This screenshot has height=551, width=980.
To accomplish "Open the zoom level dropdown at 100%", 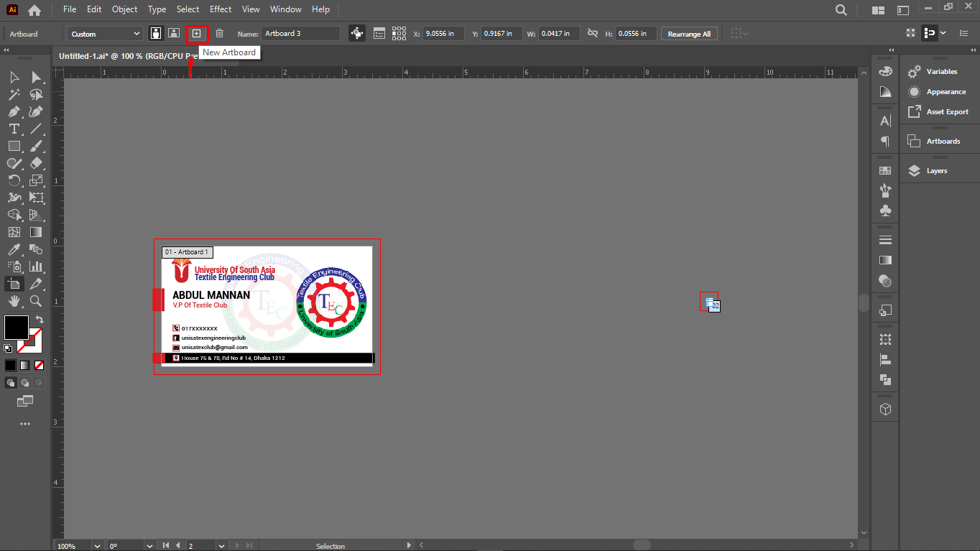I will [x=97, y=546].
